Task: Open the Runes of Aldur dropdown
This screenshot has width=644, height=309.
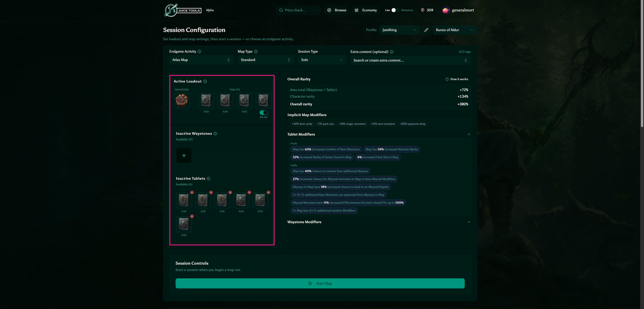Action: tap(455, 30)
